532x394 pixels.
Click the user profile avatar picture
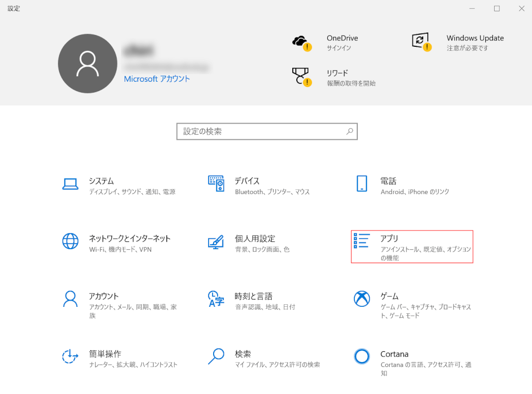click(x=88, y=64)
